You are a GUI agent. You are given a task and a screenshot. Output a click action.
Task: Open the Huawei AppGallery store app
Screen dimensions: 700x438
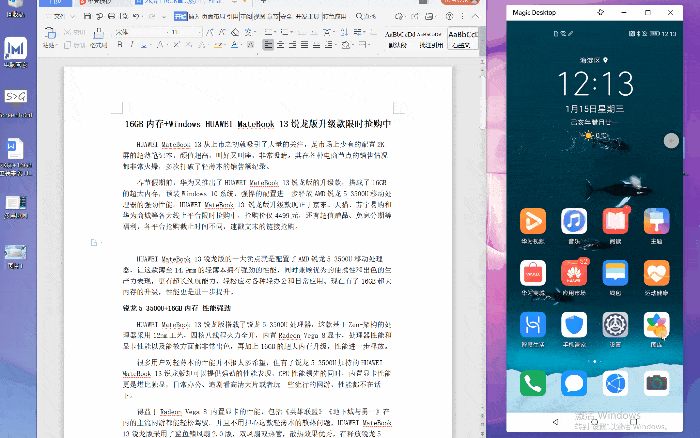point(573,275)
